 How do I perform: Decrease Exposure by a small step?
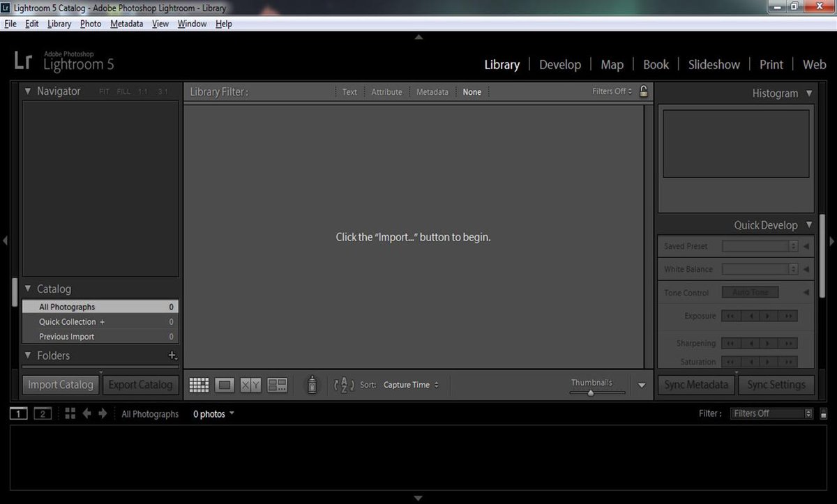(x=750, y=316)
